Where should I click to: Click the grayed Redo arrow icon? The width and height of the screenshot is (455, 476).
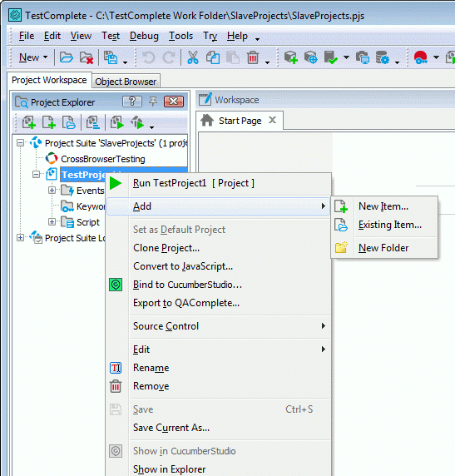point(169,57)
